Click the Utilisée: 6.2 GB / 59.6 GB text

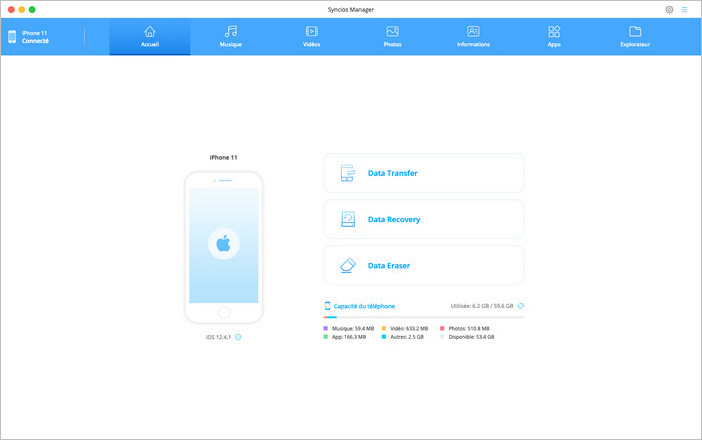(482, 306)
